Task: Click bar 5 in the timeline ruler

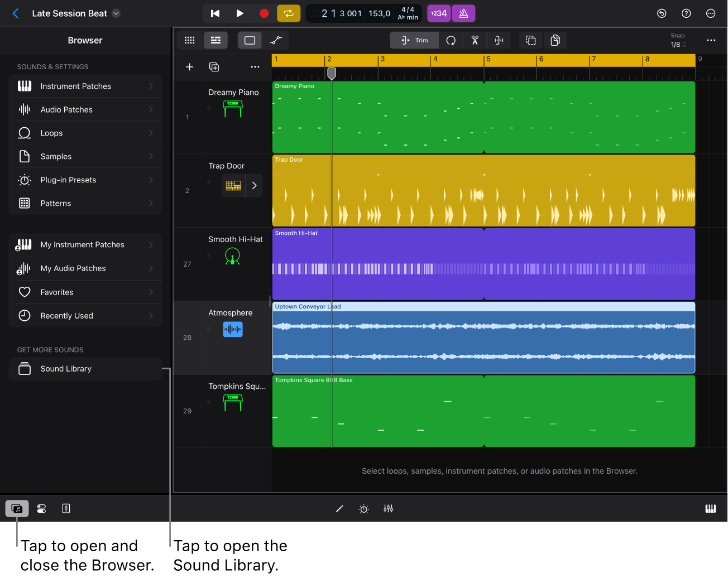Action: click(x=488, y=59)
